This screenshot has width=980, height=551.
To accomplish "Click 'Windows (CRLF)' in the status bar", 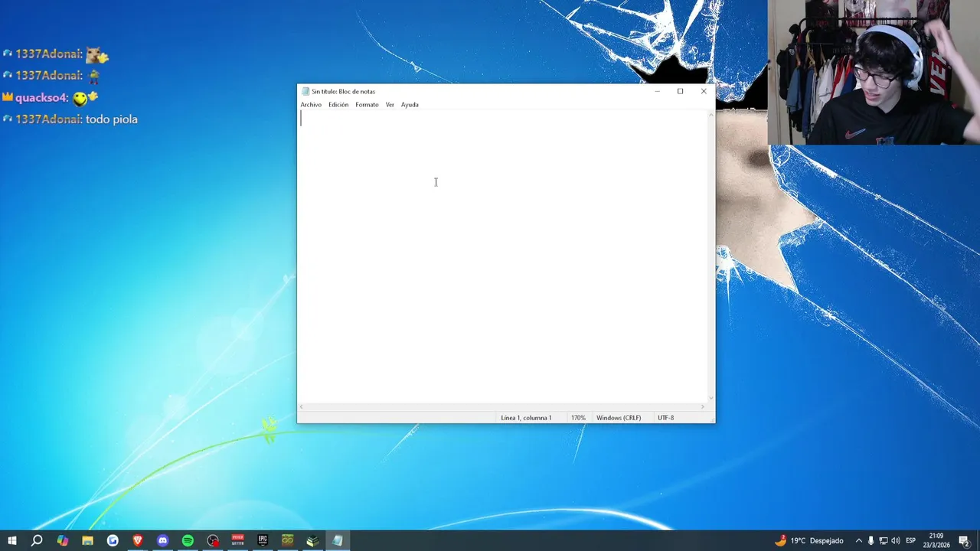I will tap(619, 418).
